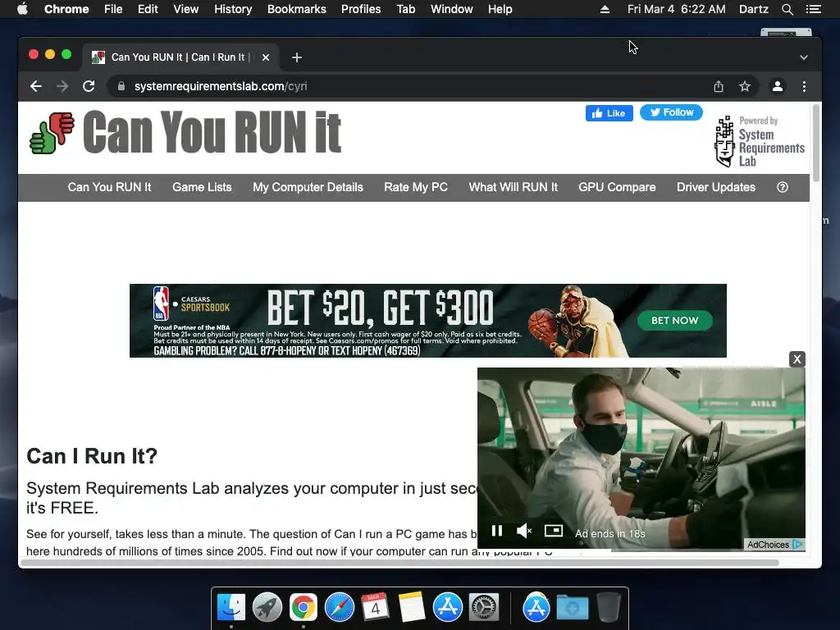
Task: Click the Twitter Follow button
Action: coord(671,112)
